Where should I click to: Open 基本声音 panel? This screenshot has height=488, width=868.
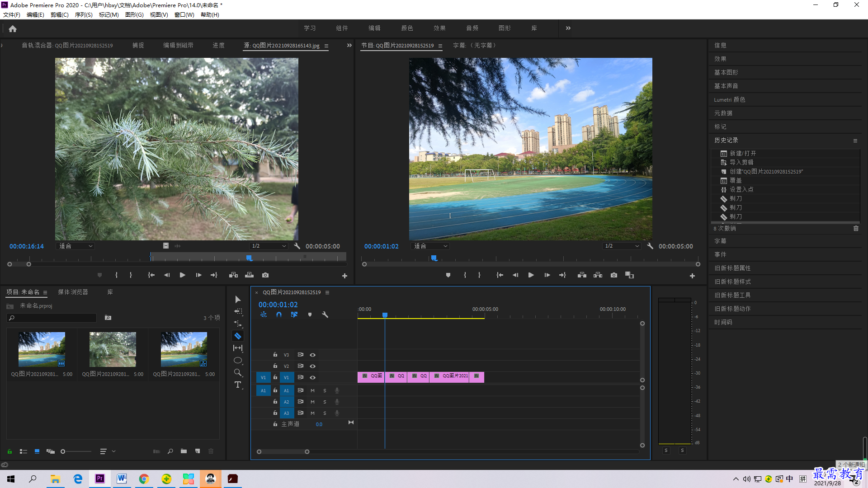pos(726,86)
